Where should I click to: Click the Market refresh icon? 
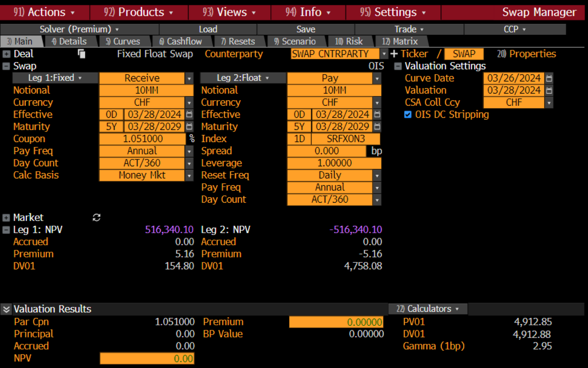pos(96,218)
